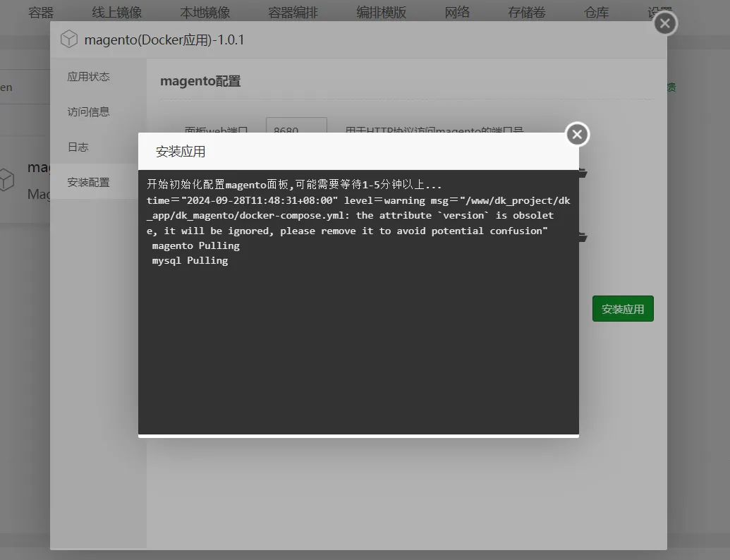The width and height of the screenshot is (730, 560).
Task: Switch to the 本地镜像 top tab
Action: click(205, 12)
